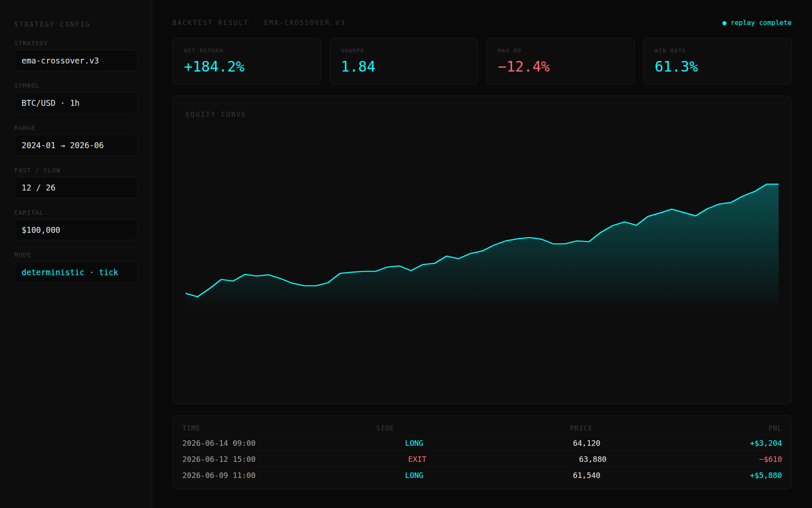
Task: Select the trade timestamp 2026-06-12 15:00
Action: point(219,459)
